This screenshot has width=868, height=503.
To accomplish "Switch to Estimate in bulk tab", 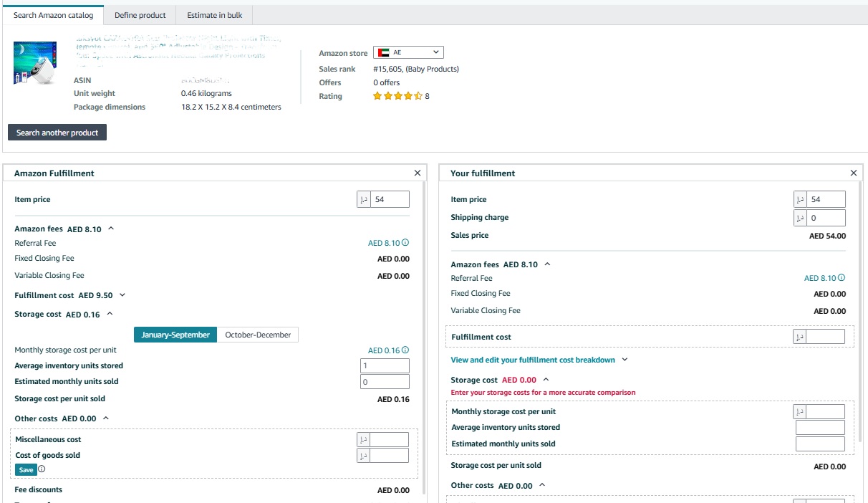I will 215,15.
